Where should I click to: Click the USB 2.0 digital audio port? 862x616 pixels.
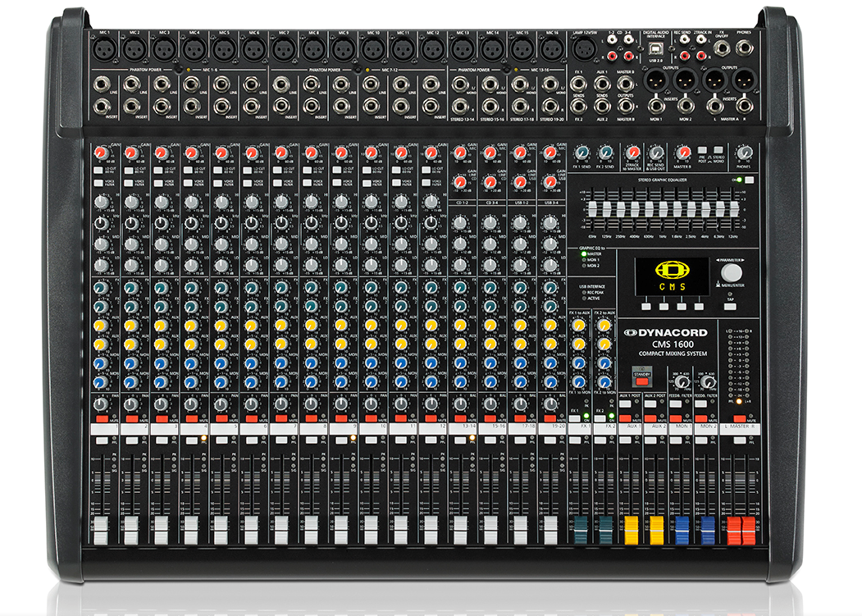pos(656,48)
